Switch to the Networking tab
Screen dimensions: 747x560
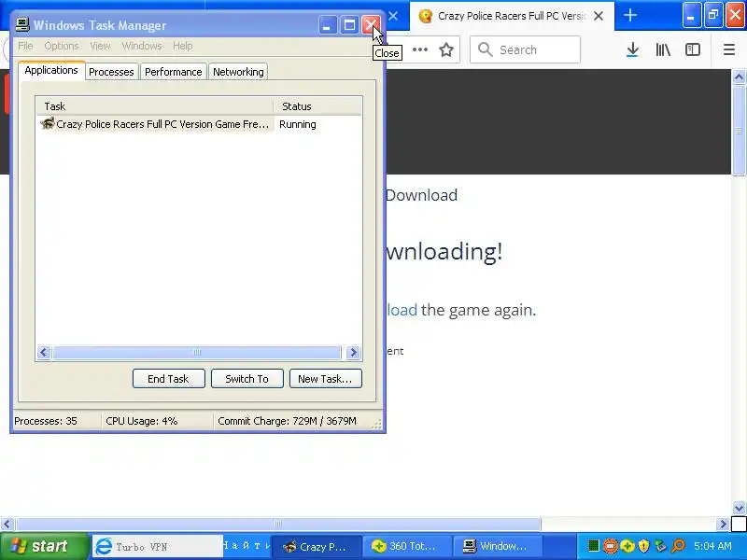[238, 72]
